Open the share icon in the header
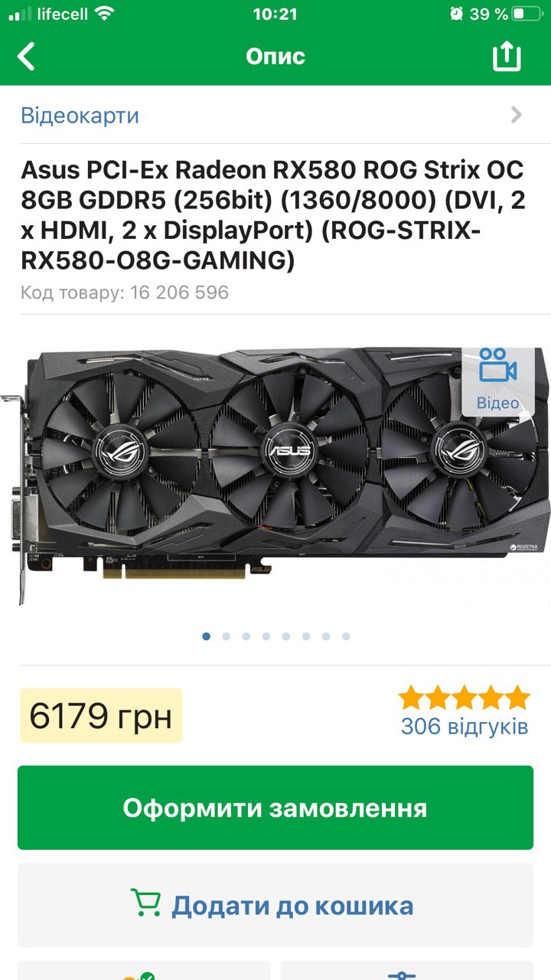The width and height of the screenshot is (551, 980). pos(507,56)
